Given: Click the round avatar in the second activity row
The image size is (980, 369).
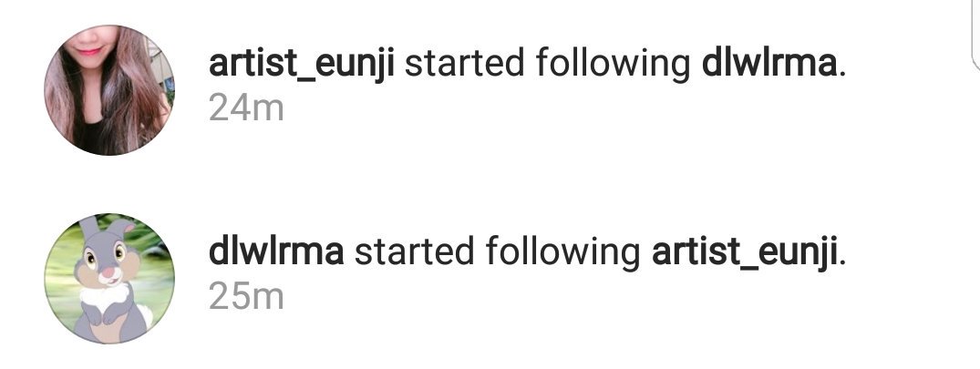Looking at the screenshot, I should pyautogui.click(x=109, y=279).
